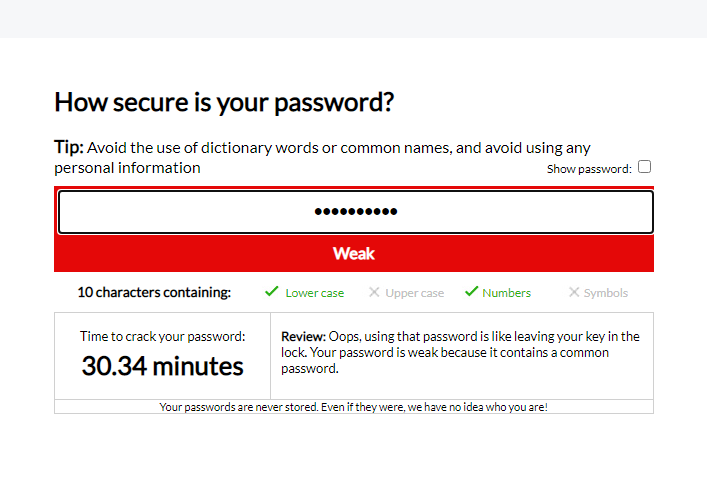Viewport: 707px width, 482px height.
Task: Click the "Your passwords are never stored" notice
Action: 354,407
